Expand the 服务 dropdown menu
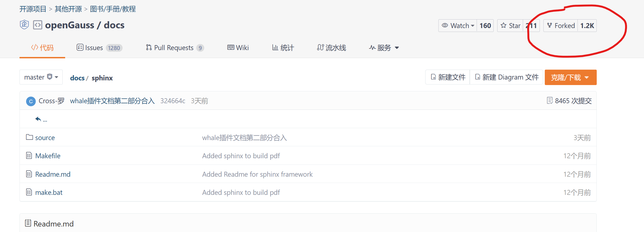This screenshot has width=644, height=232. [384, 48]
